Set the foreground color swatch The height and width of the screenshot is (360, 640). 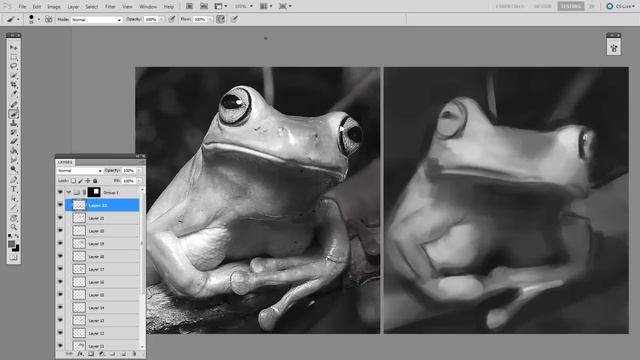pos(11,244)
